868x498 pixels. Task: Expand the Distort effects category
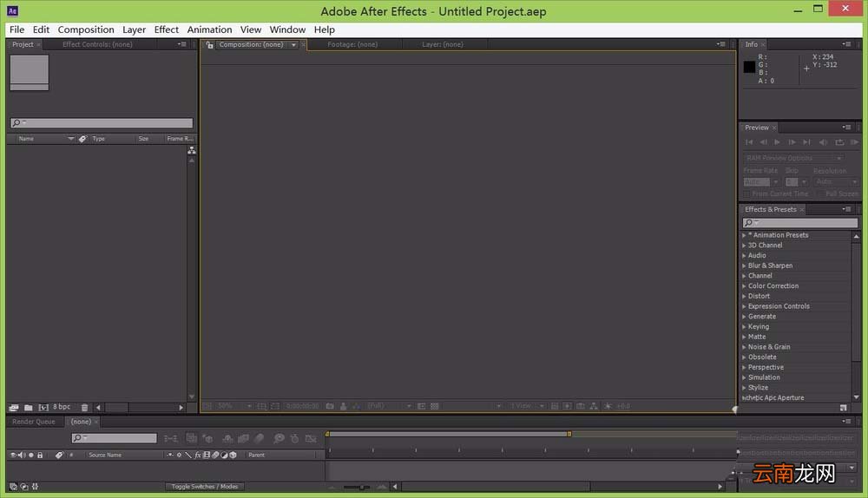click(744, 296)
